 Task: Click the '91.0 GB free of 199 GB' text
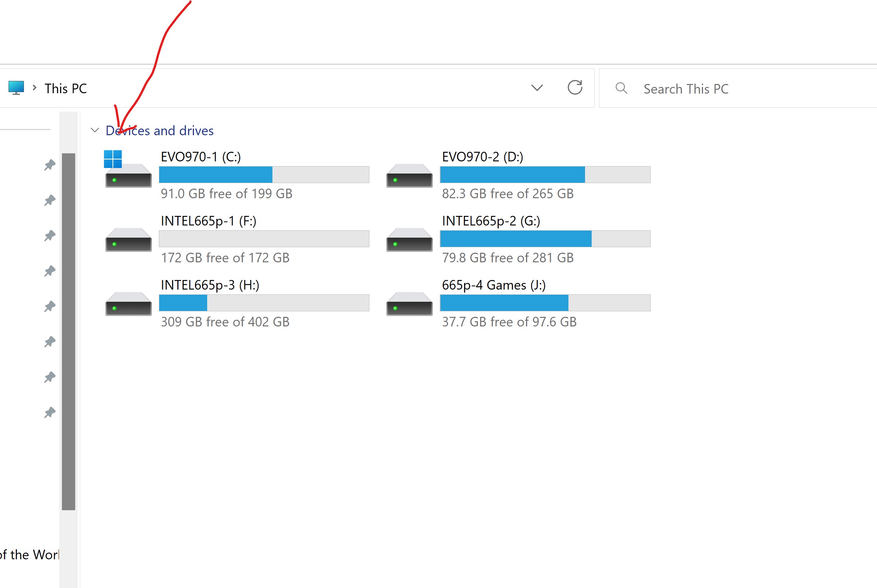[x=227, y=193]
